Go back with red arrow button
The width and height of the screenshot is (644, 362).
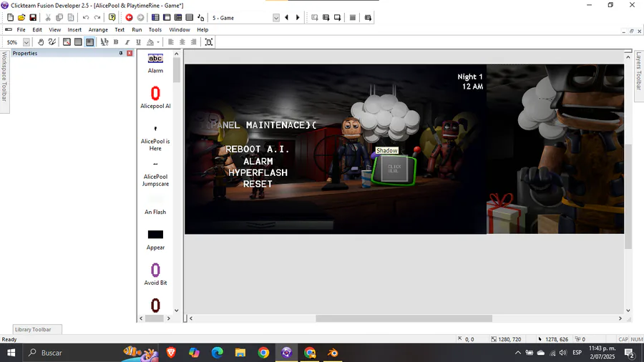[x=129, y=18]
